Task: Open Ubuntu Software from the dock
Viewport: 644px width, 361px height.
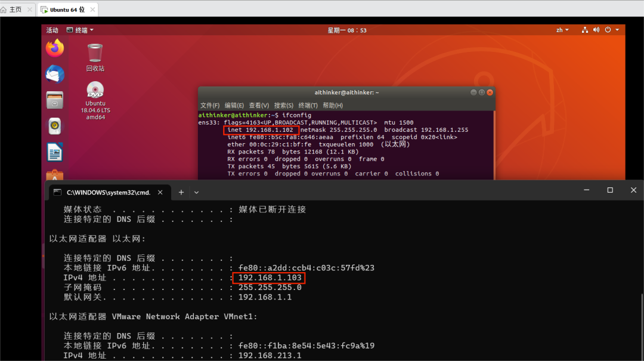Action: pos(55,175)
